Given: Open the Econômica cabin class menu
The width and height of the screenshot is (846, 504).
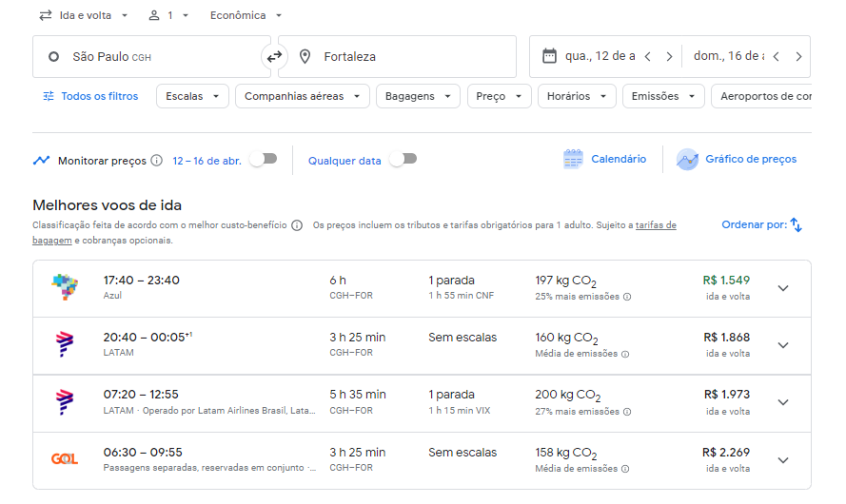Looking at the screenshot, I should 246,15.
